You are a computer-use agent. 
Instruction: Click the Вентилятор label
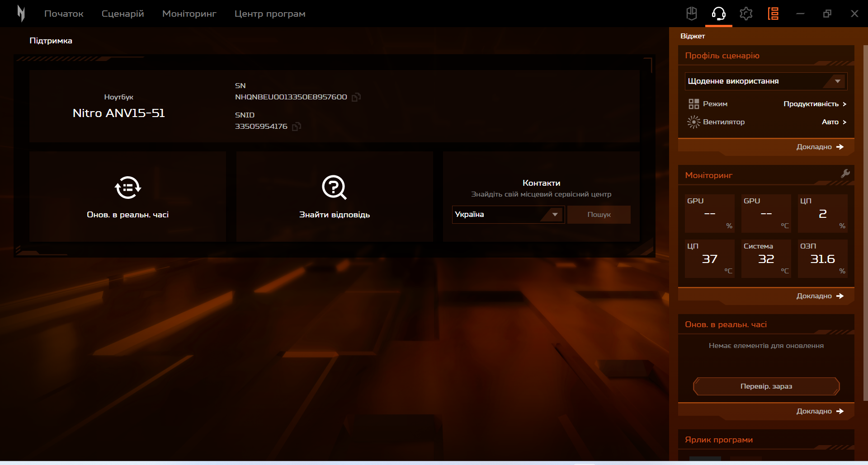tap(724, 122)
